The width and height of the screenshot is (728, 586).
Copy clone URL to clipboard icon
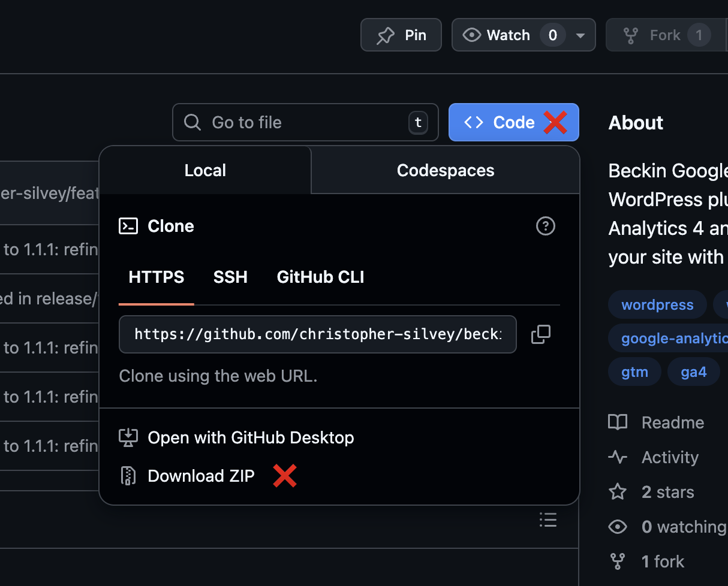[541, 334]
